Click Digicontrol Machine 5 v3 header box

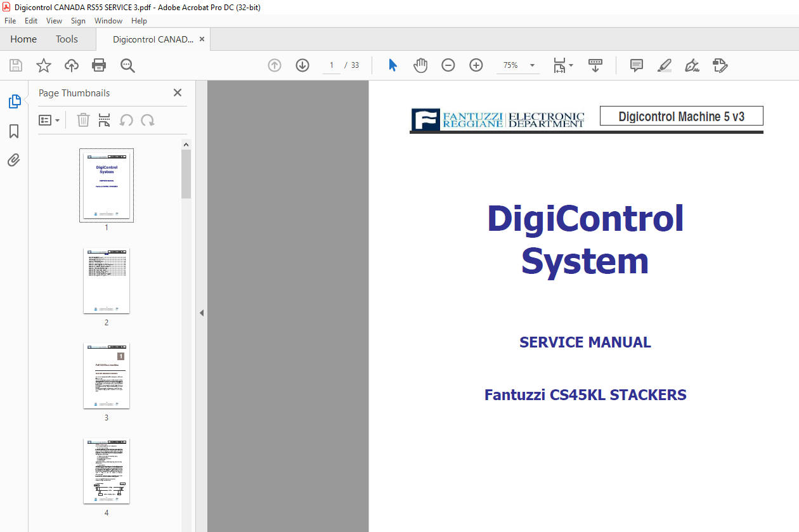pos(682,116)
